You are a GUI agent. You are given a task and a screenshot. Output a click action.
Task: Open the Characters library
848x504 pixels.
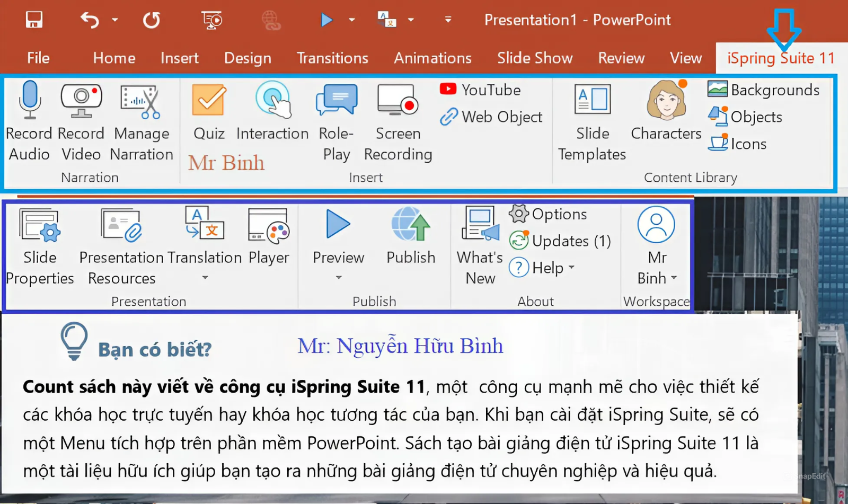coord(666,111)
